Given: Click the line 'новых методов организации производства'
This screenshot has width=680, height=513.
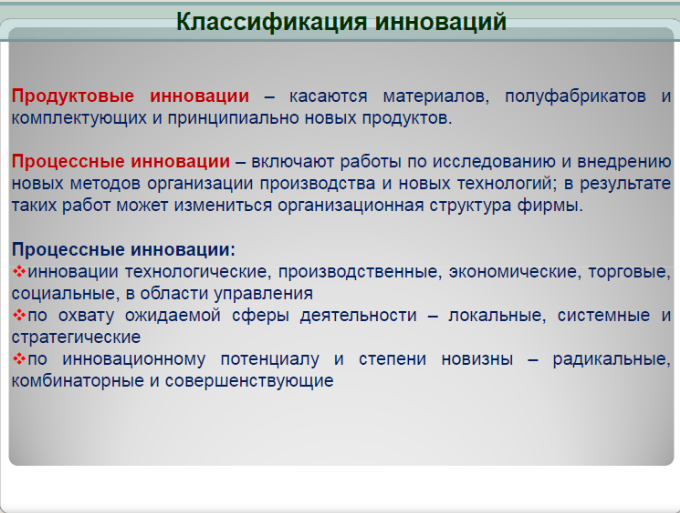Looking at the screenshot, I should click(193, 183).
